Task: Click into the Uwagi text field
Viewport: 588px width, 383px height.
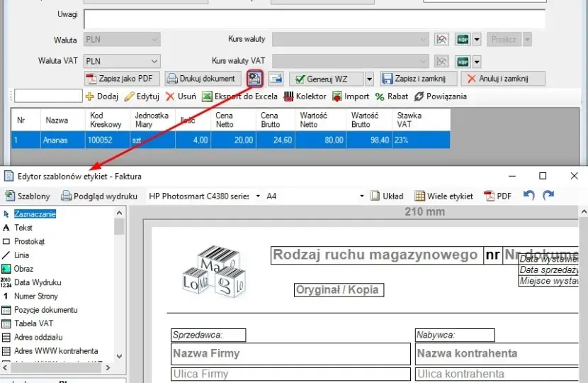Action: [315, 18]
